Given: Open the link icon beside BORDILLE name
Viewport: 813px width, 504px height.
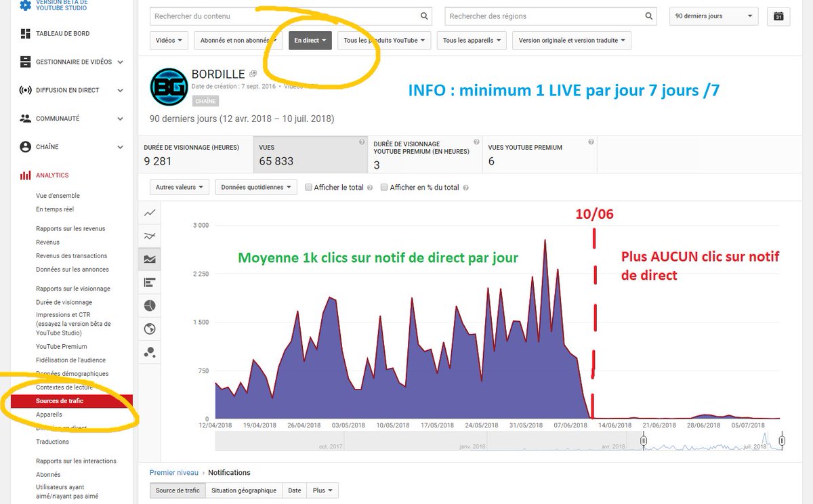Looking at the screenshot, I should pos(253,73).
